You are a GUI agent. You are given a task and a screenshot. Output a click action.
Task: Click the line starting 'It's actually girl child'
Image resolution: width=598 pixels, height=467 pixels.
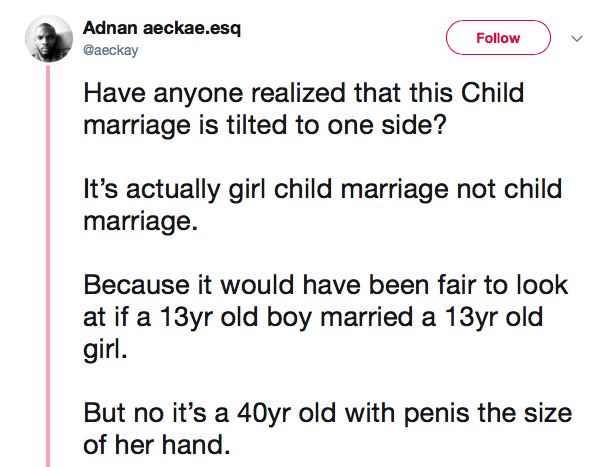(323, 189)
